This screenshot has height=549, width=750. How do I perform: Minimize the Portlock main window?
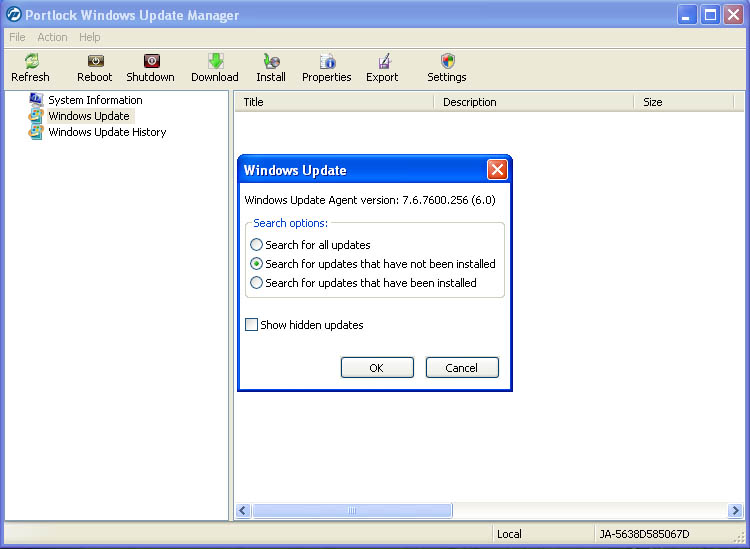pos(687,15)
